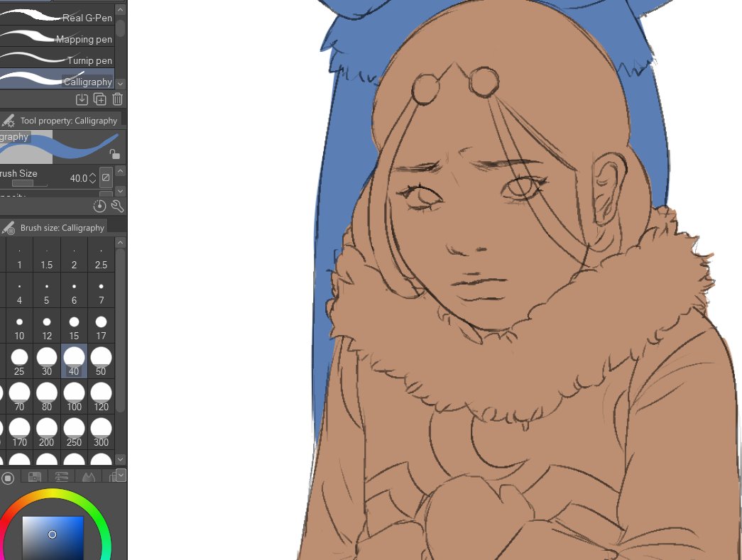Click the brush size value 40.0

click(79, 178)
